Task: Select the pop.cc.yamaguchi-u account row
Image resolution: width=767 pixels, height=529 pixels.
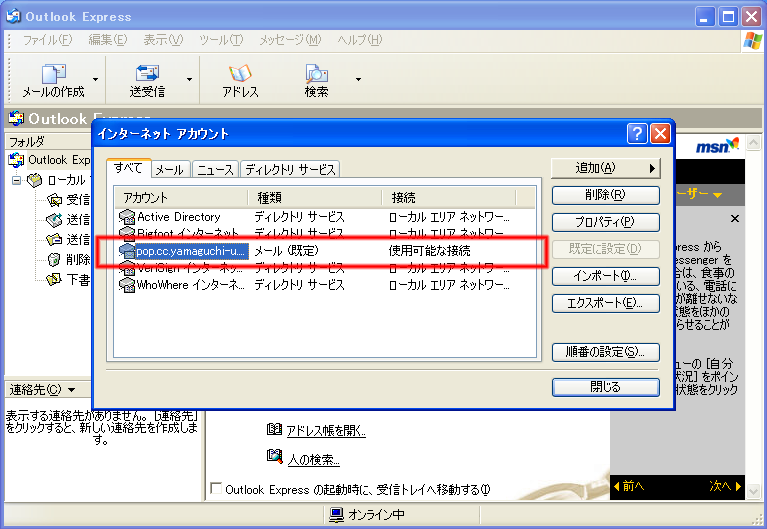Action: coord(325,251)
